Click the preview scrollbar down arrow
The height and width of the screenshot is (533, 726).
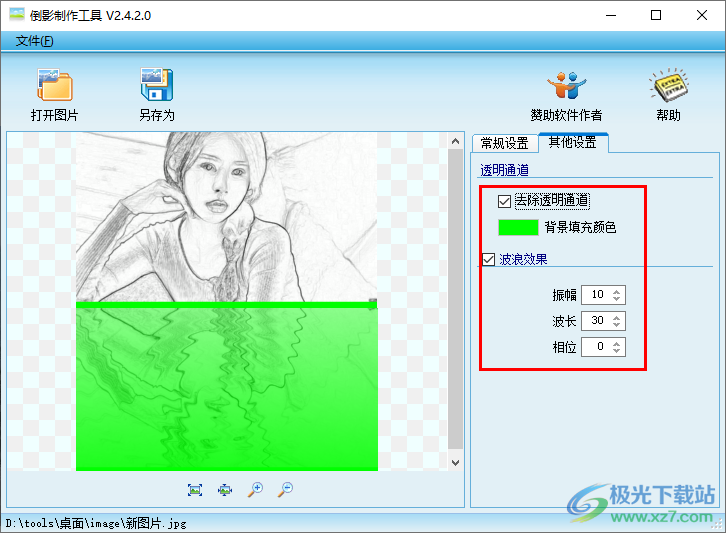click(456, 463)
